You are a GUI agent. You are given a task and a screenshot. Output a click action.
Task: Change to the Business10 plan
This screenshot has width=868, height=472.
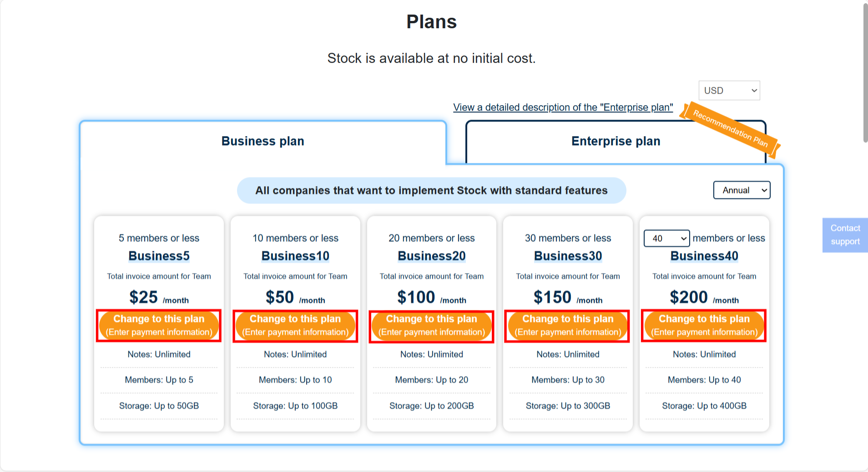295,325
